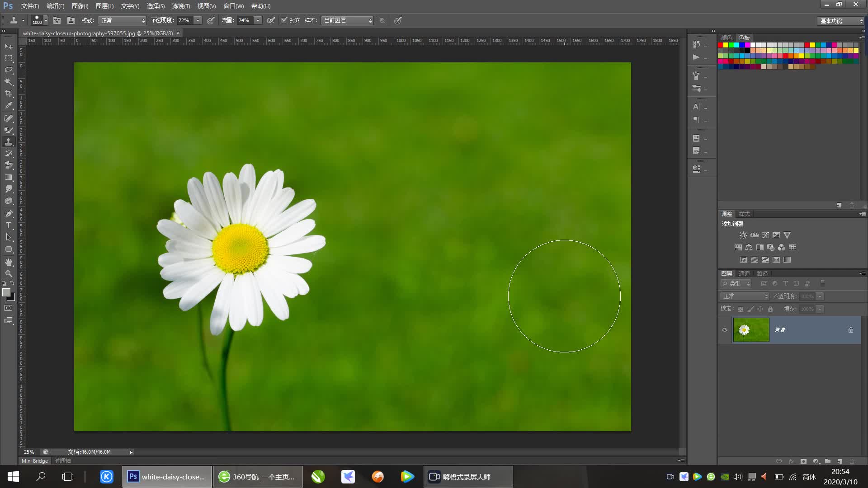
Task: Toggle the Aligned (对齐) checkbox
Action: 284,20
